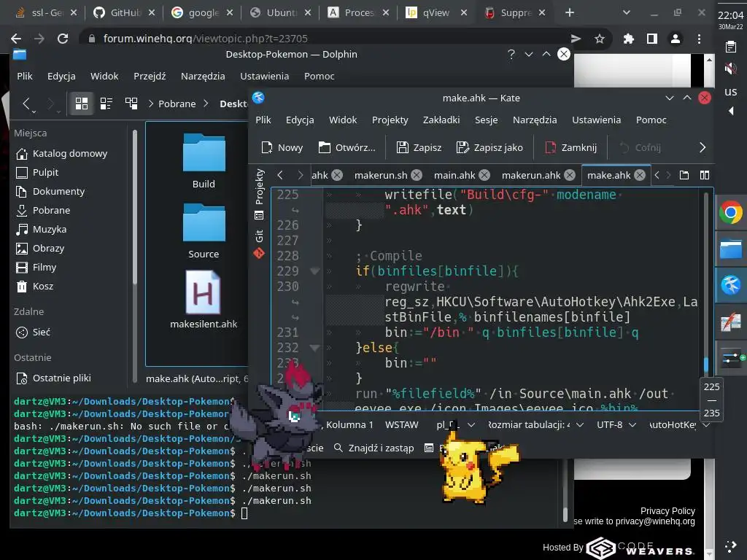Reload the browser page
Screen dimensions: 747x560
tap(63, 39)
